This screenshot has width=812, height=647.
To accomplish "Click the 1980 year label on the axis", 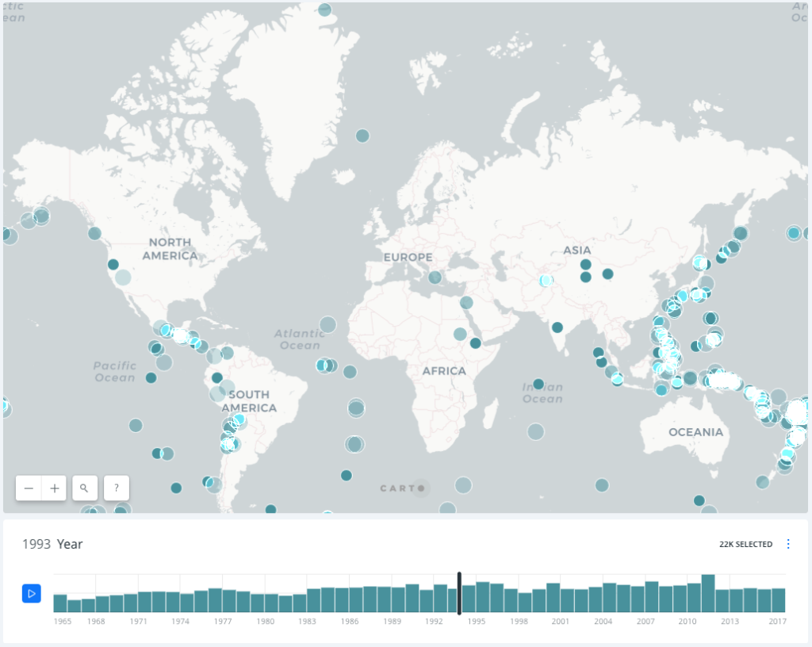I will 265,622.
